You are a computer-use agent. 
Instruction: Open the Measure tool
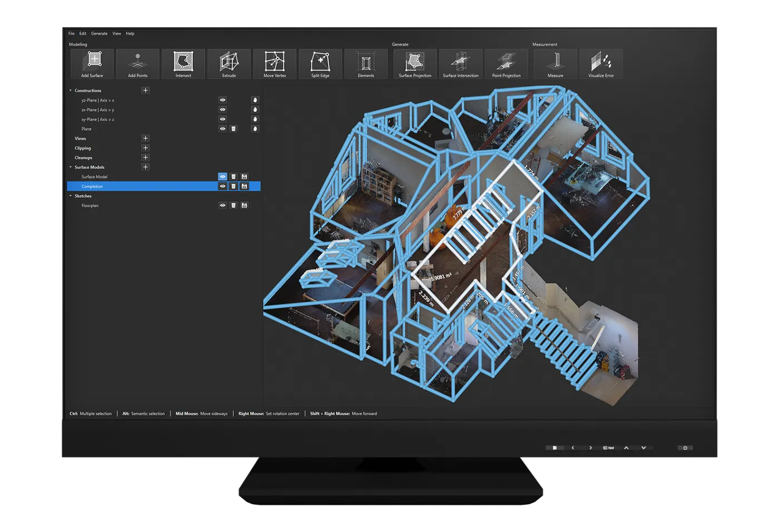pos(555,64)
